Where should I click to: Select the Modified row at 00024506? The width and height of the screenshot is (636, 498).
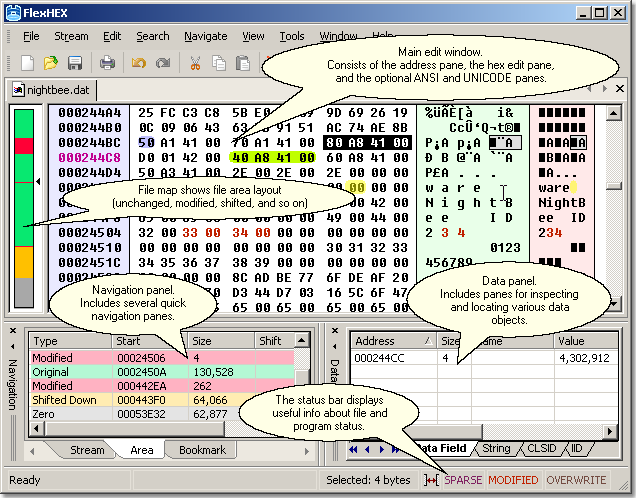click(162, 358)
